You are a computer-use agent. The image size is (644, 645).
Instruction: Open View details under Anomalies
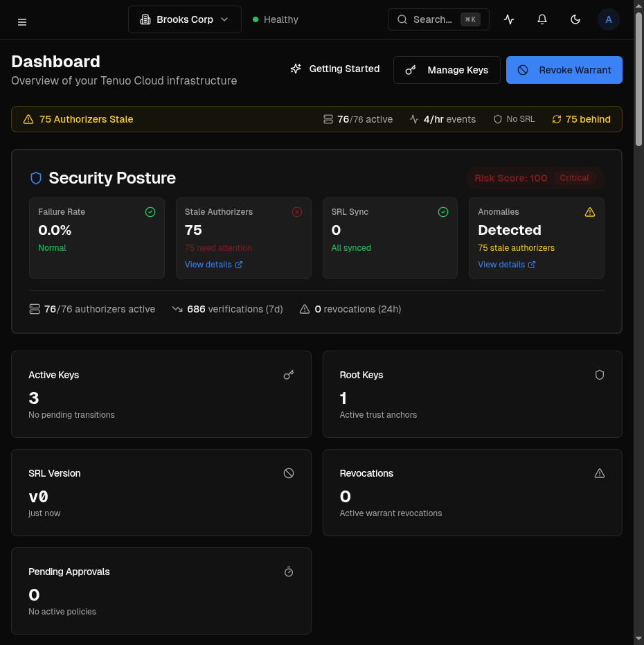pos(507,265)
